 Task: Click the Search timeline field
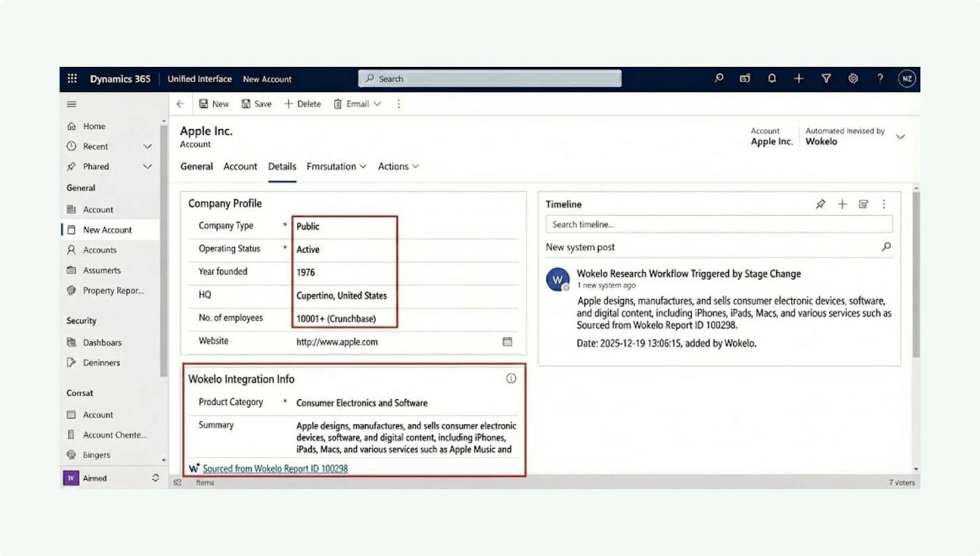(x=719, y=224)
